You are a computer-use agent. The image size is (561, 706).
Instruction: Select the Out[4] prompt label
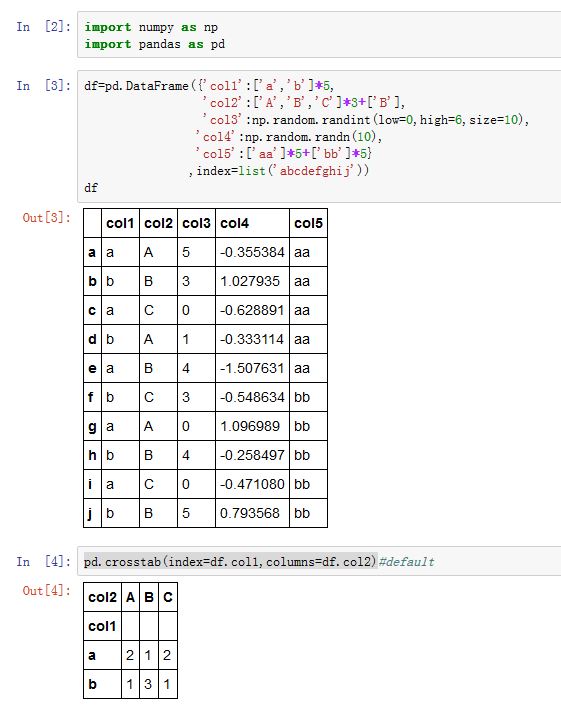[x=46, y=590]
